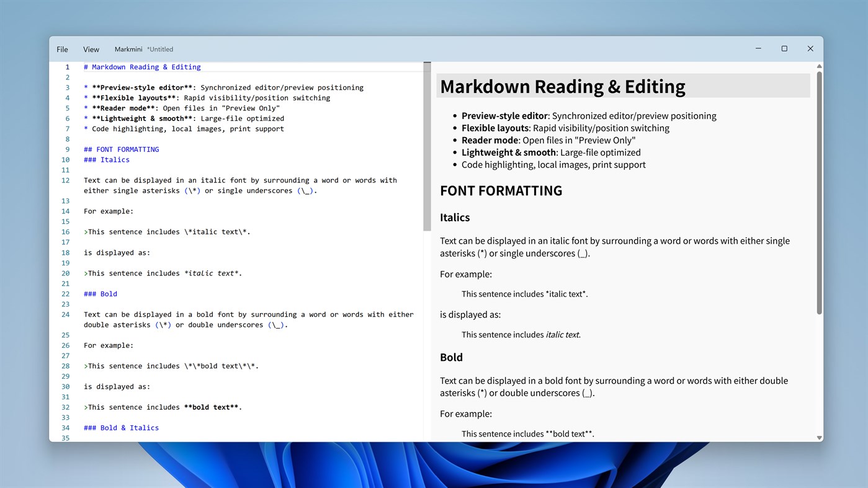This screenshot has height=488, width=868.
Task: Click the scroll-down arrow on preview scrollbar
Action: point(819,437)
